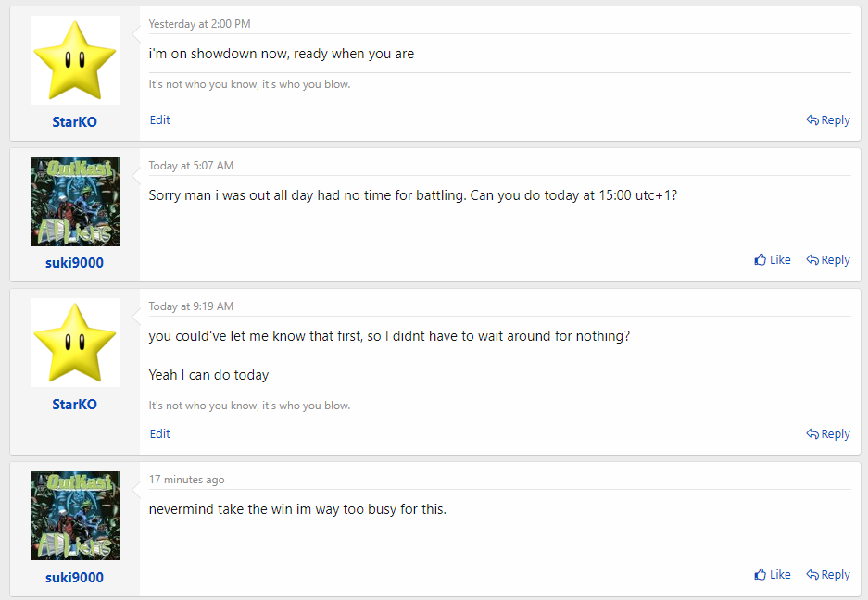Reply to "i'm on showdown now" post
The width and height of the screenshot is (868, 600).
click(x=828, y=119)
